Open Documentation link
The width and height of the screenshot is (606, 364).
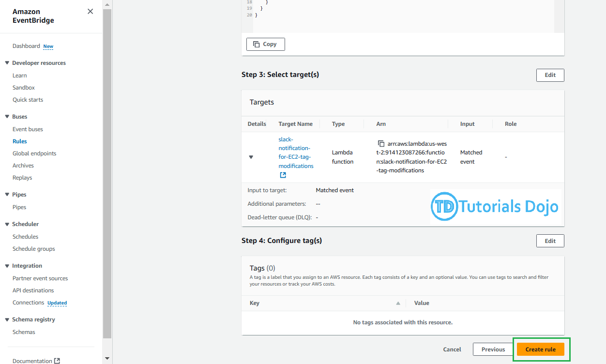point(32,361)
